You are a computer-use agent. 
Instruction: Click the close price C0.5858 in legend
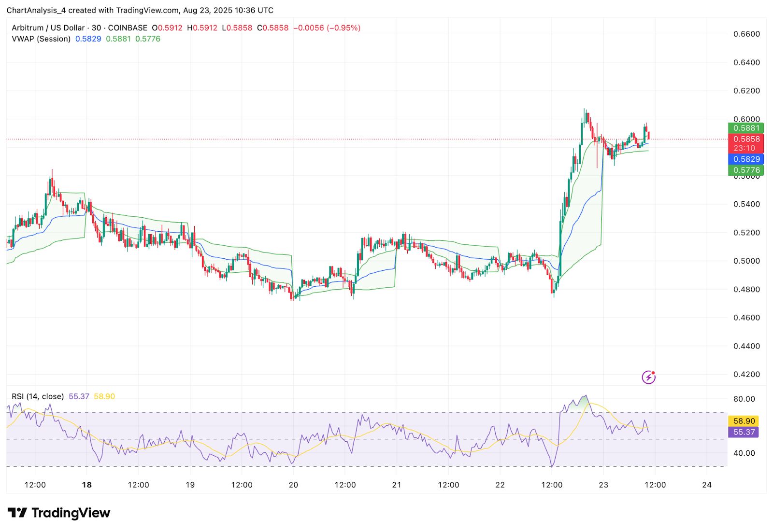coord(272,28)
